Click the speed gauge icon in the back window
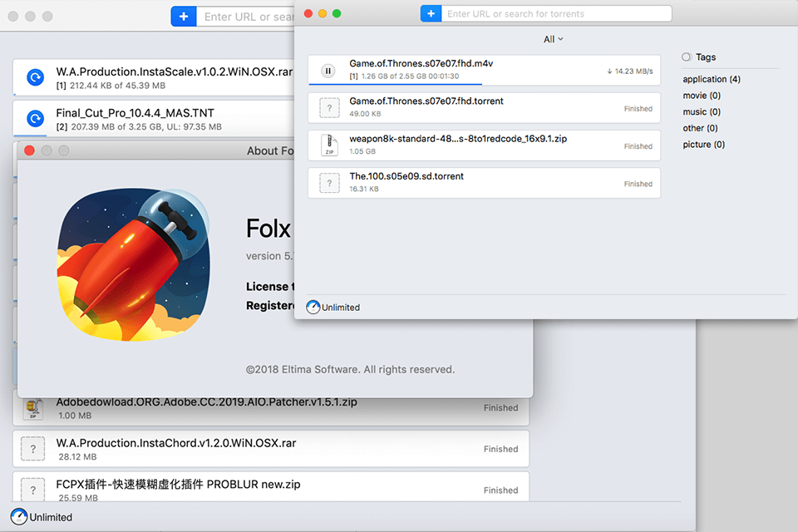 click(x=19, y=517)
